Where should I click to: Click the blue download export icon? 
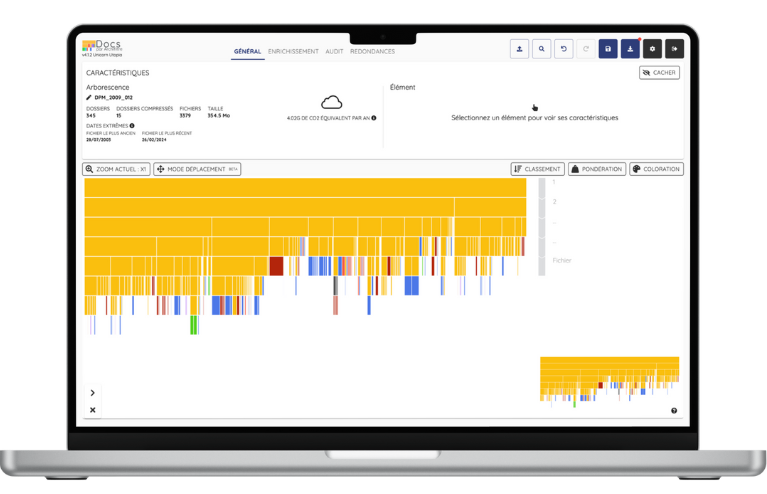click(630, 48)
